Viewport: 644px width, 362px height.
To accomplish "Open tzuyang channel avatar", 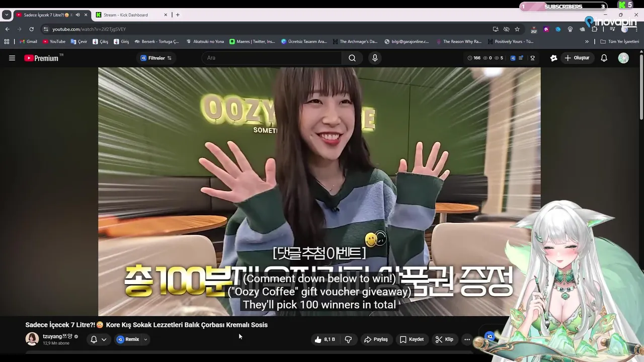I will tap(32, 339).
